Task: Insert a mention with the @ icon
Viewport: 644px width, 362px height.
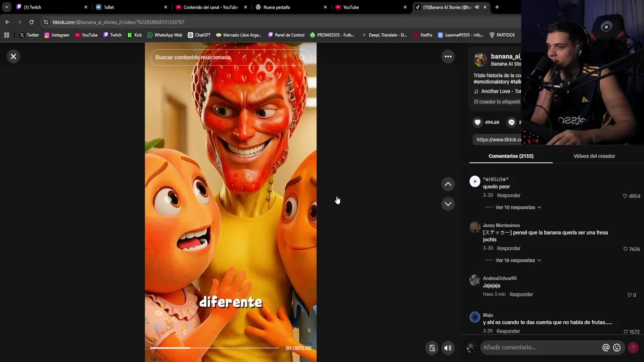Action: tap(606, 347)
